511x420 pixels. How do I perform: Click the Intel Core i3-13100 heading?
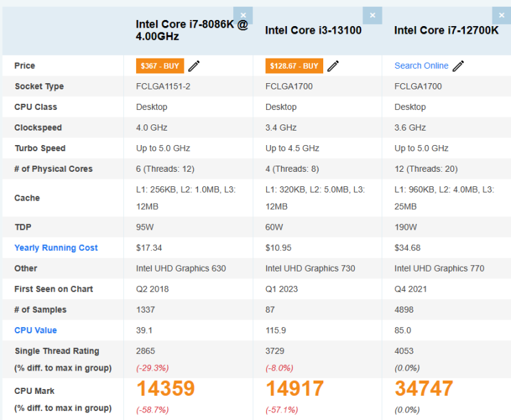pos(313,30)
